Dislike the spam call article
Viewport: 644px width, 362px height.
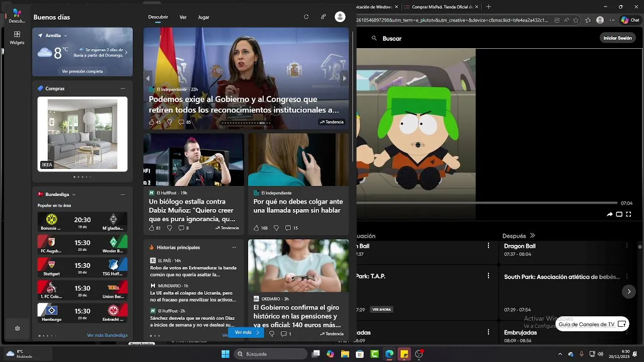(x=276, y=228)
